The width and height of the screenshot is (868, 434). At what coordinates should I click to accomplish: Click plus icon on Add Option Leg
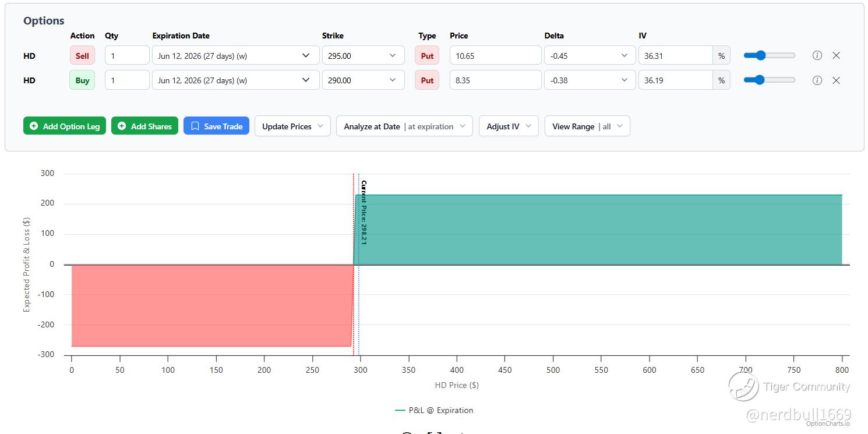(x=34, y=126)
